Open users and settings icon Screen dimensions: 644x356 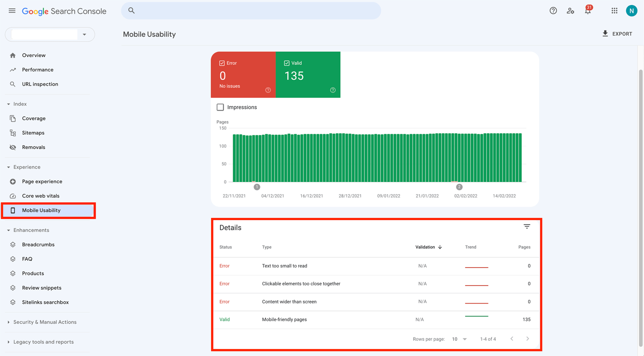pyautogui.click(x=570, y=11)
